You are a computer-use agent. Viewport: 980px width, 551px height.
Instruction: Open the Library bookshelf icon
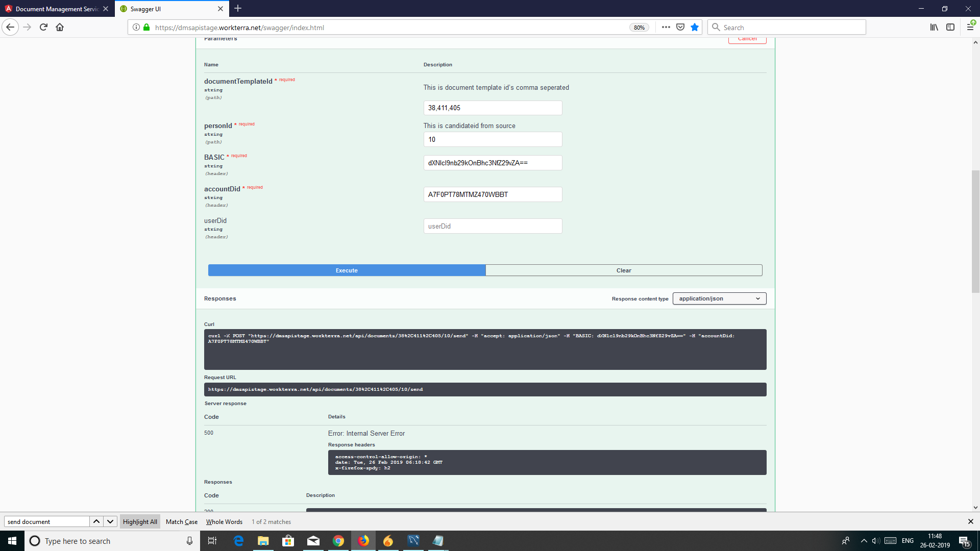pos(934,28)
